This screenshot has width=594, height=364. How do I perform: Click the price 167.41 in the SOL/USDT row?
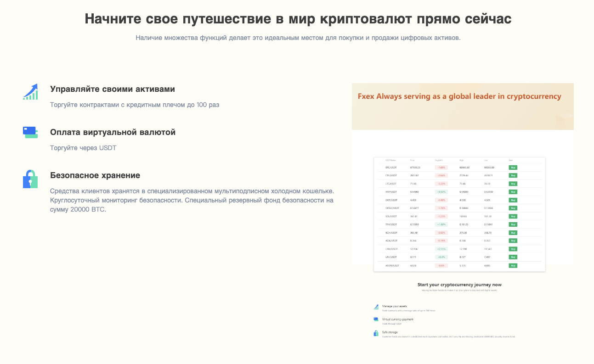(414, 216)
